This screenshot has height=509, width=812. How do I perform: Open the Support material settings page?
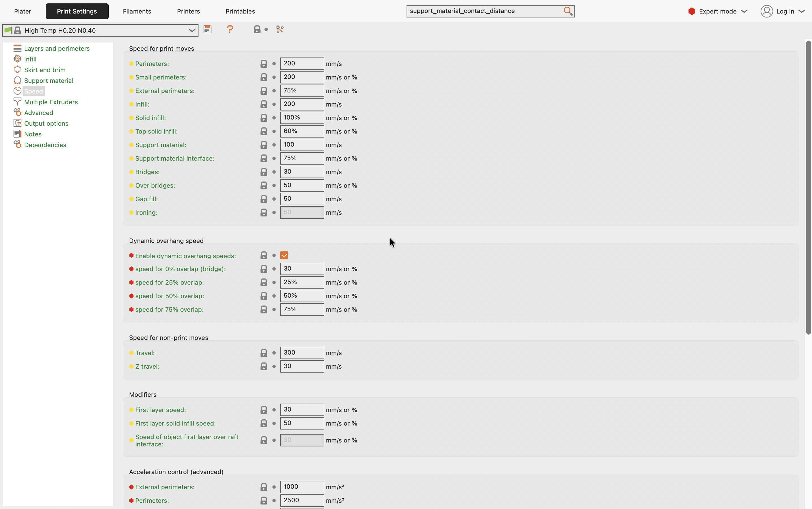[x=49, y=81]
